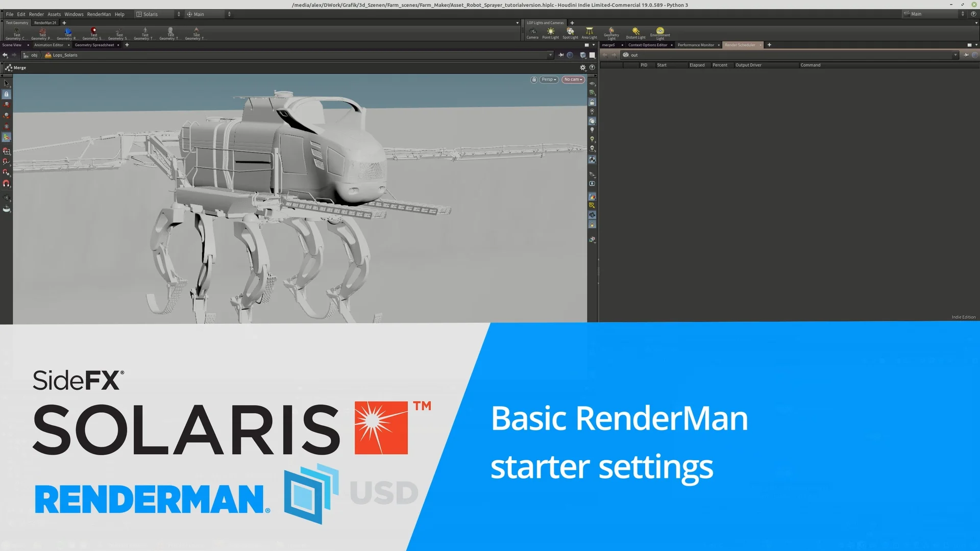Open viewport display options gear icon
The height and width of the screenshot is (551, 980).
pos(583,67)
